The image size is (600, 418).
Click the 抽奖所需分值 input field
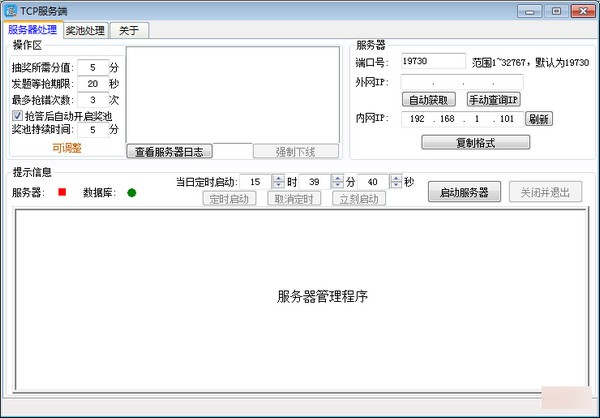(x=93, y=68)
